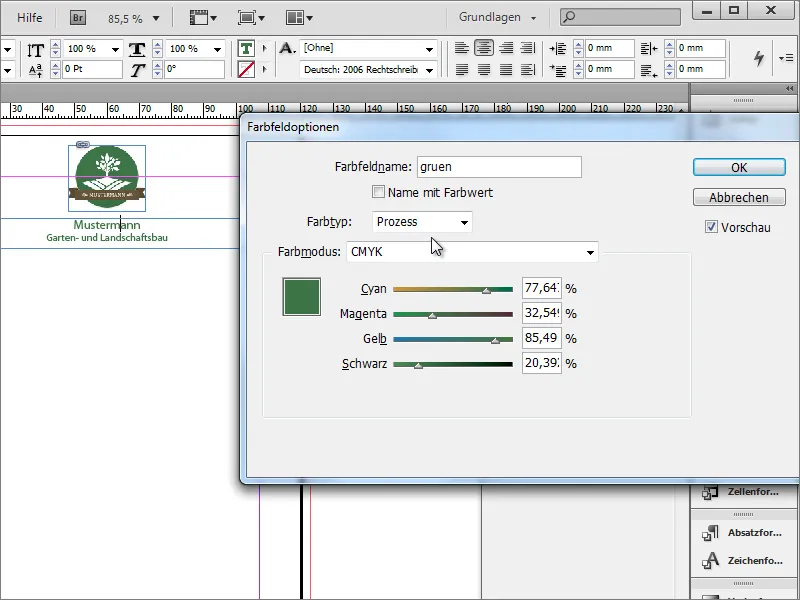Open Adobe Bridge via the Br icon
Viewport: 800px width, 600px height.
pyautogui.click(x=77, y=17)
